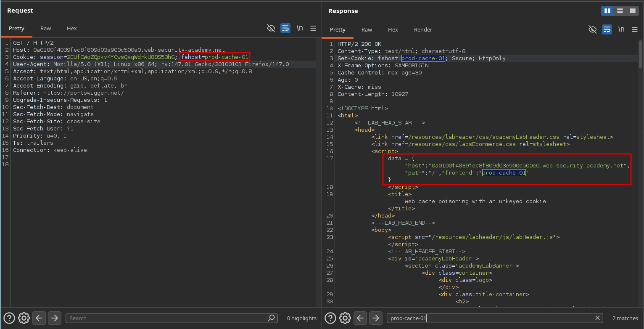The image size is (644, 329).
Task: Open help for the Response search bar
Action: tap(330, 318)
